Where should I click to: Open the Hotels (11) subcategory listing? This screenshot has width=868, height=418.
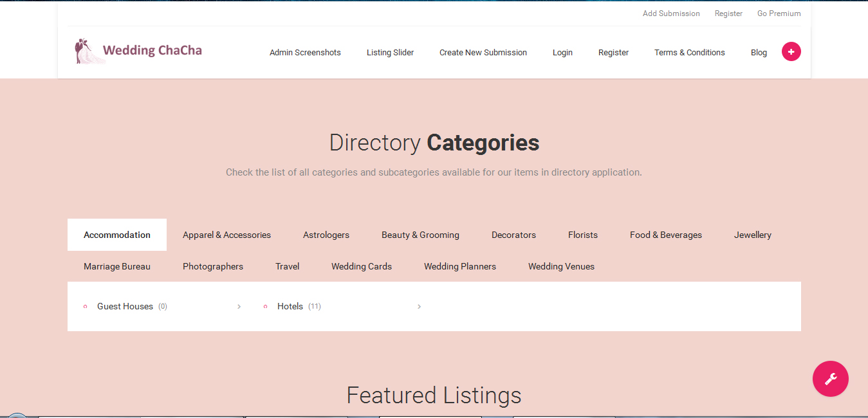(290, 306)
